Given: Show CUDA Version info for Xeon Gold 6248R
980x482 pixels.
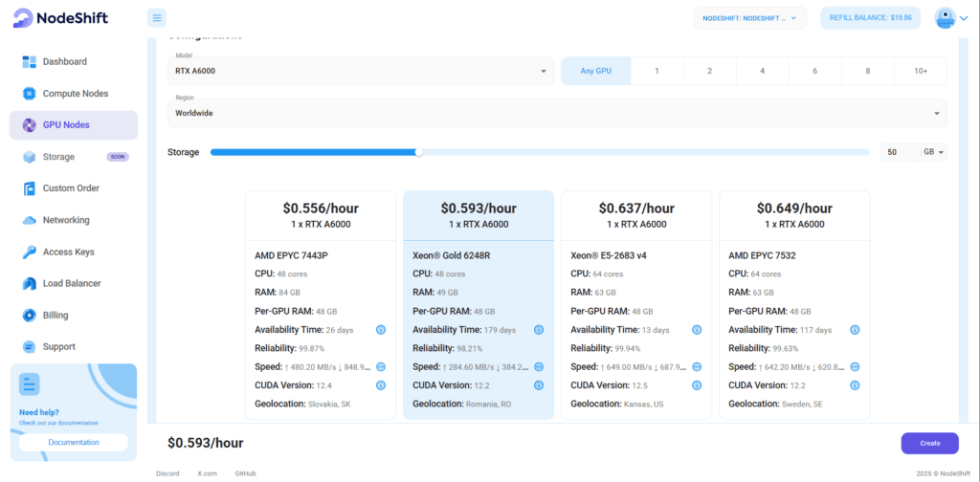Looking at the screenshot, I should 539,385.
